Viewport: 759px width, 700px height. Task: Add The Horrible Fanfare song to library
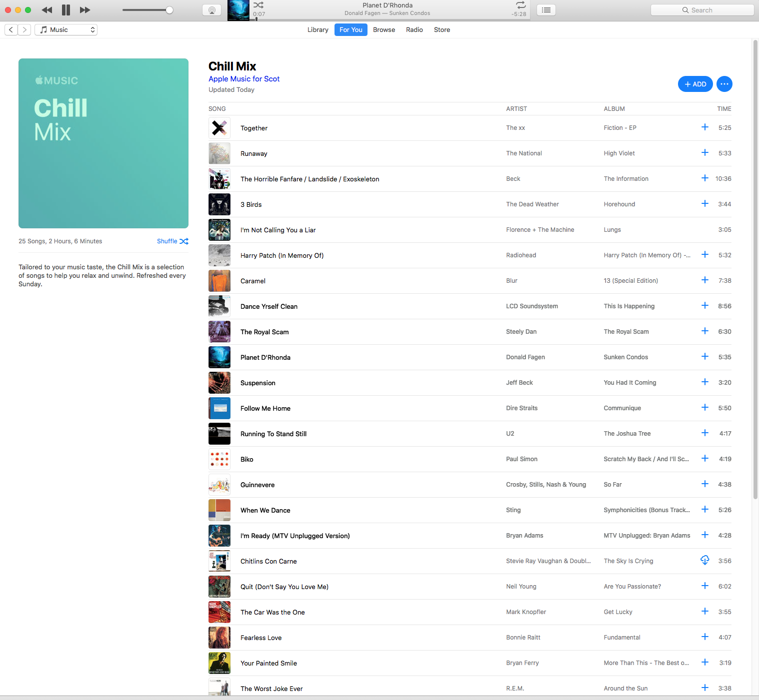pos(705,178)
